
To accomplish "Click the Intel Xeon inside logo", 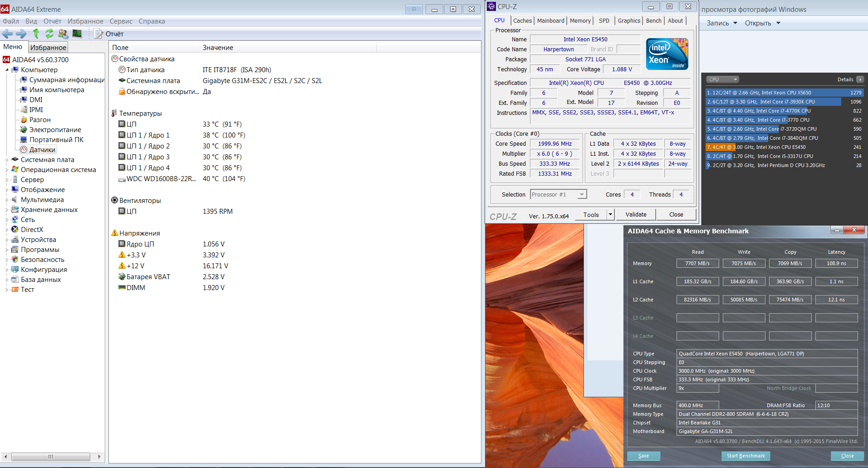I will click(667, 54).
